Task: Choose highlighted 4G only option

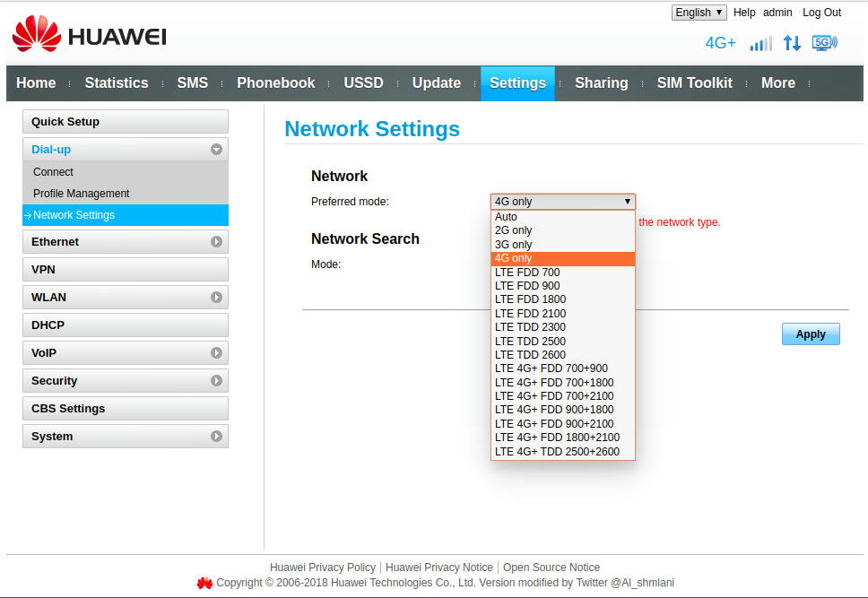Action: [x=563, y=258]
